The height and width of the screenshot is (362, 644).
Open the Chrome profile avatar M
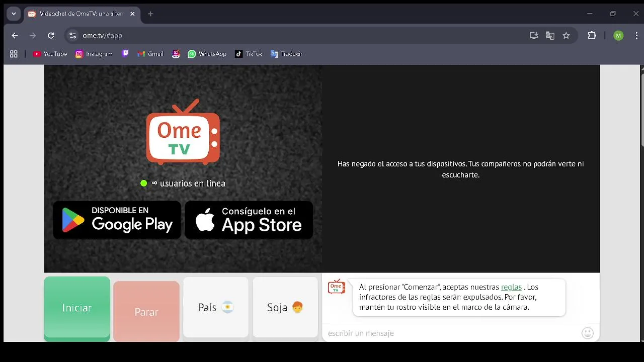tap(618, 36)
